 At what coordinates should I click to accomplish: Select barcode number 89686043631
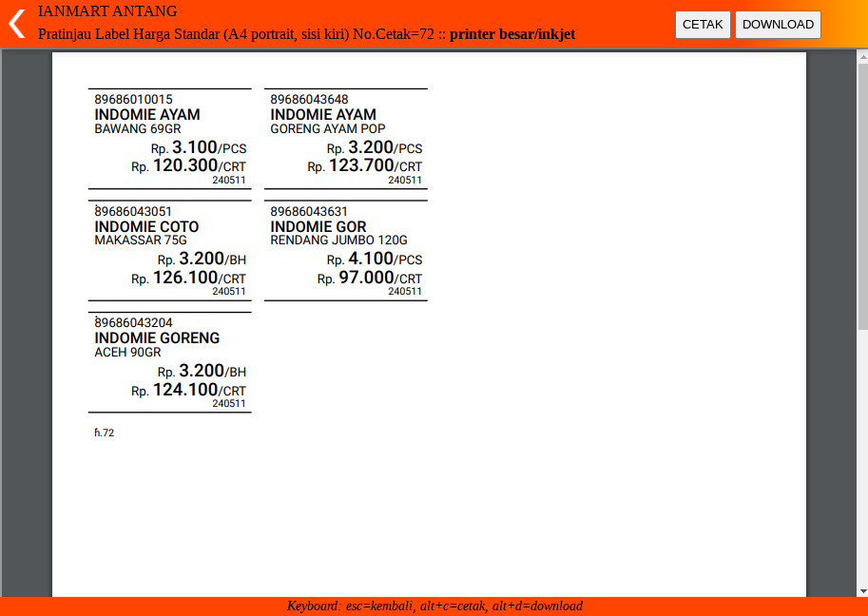[x=309, y=211]
